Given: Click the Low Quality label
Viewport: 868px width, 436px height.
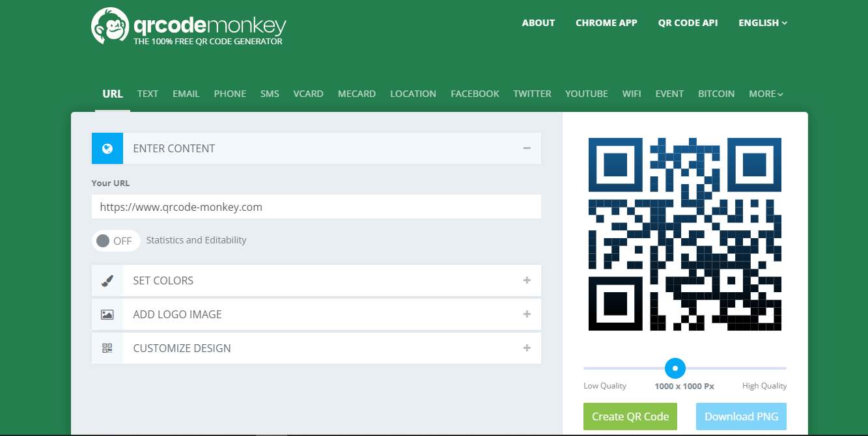Looking at the screenshot, I should point(605,386).
